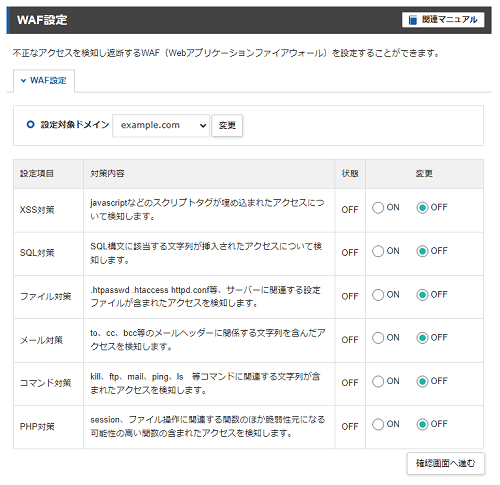Enable SQL対策 with ON radio
Image resolution: width=500 pixels, height=485 pixels.
coord(378,251)
